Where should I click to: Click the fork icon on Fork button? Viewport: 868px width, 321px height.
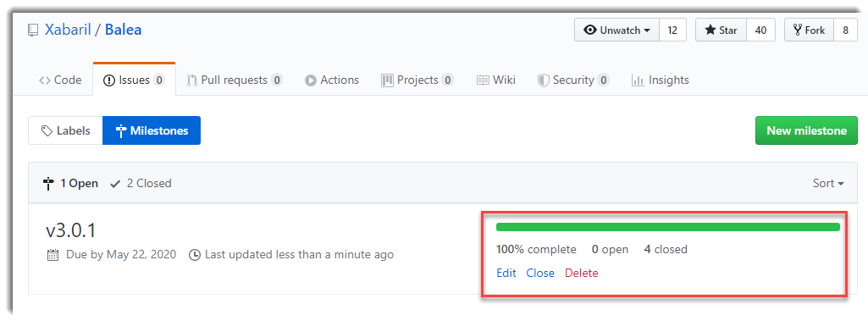(798, 30)
